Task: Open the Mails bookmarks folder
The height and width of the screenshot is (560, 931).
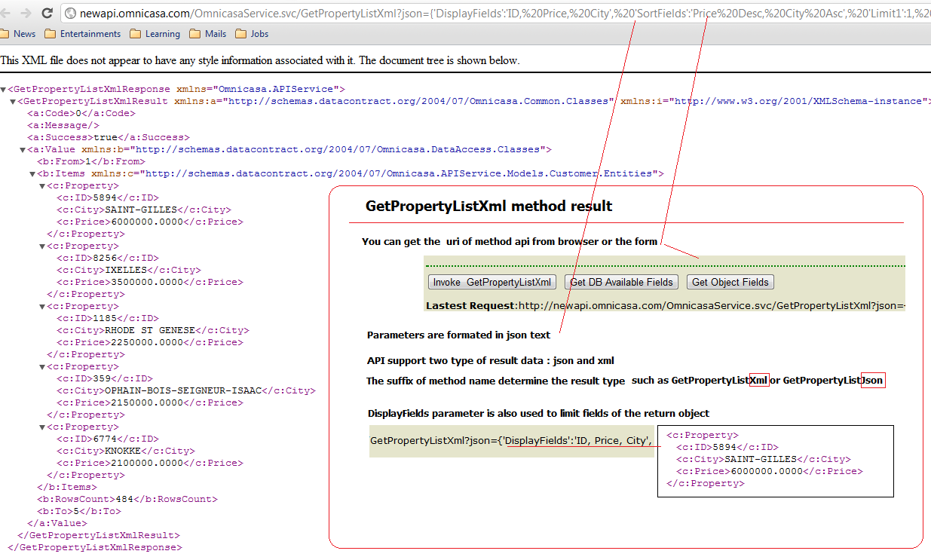Action: coord(208,34)
